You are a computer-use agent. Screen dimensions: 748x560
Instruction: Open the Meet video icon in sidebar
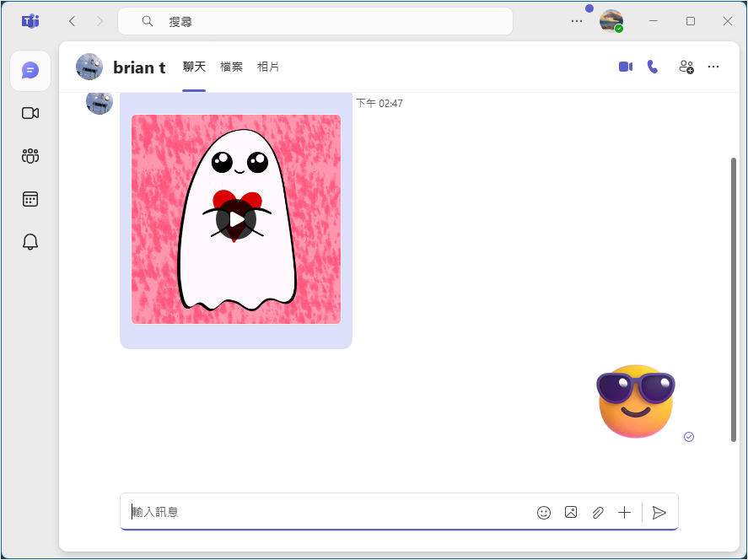30,113
